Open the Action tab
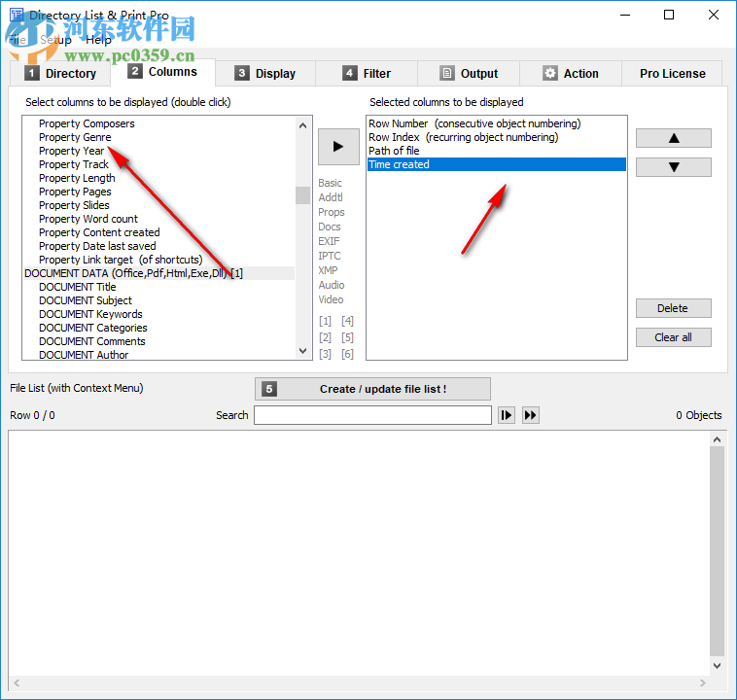The width and height of the screenshot is (737, 700). click(571, 73)
